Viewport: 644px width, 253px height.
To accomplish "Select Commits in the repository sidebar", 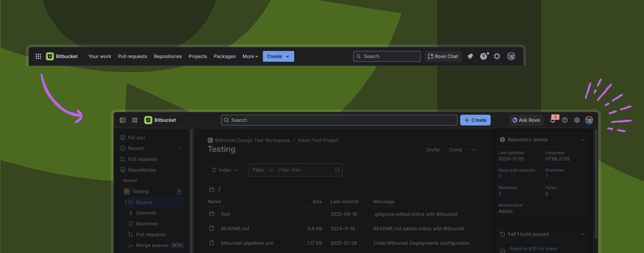I will tap(146, 213).
